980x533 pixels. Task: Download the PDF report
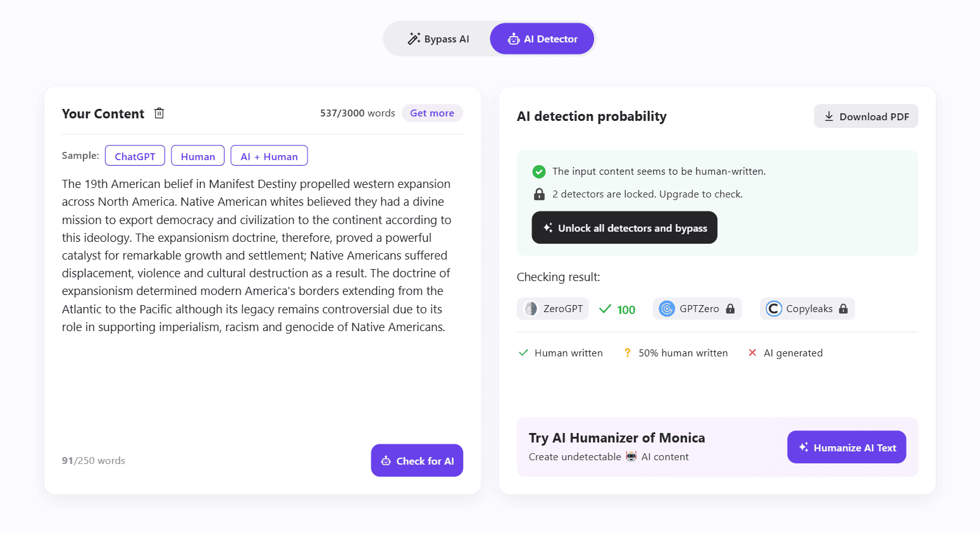point(865,116)
